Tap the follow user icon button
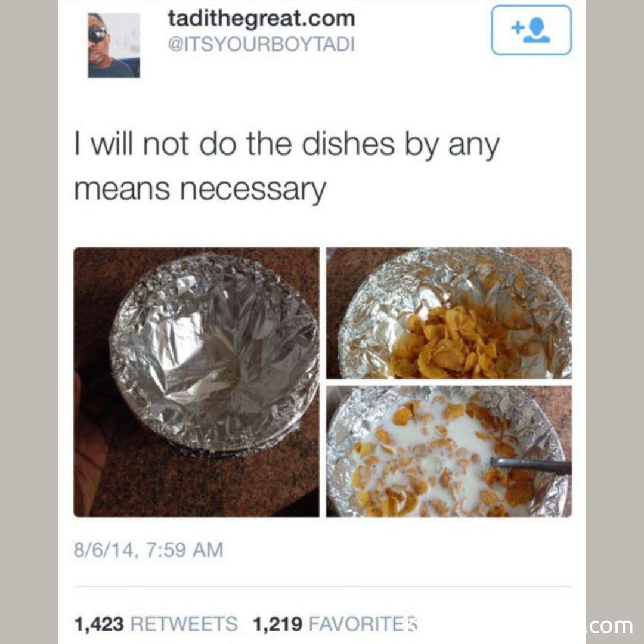644x644 pixels. pos(531,30)
